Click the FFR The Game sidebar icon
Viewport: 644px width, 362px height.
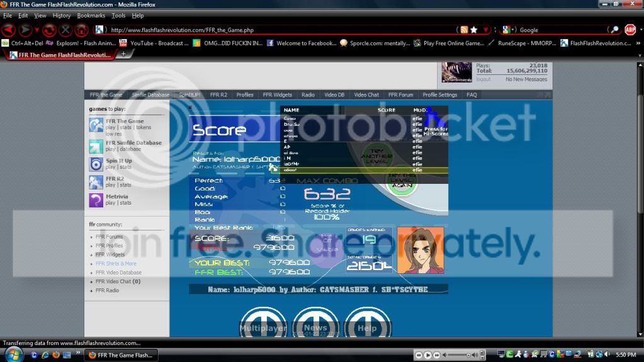coord(96,125)
